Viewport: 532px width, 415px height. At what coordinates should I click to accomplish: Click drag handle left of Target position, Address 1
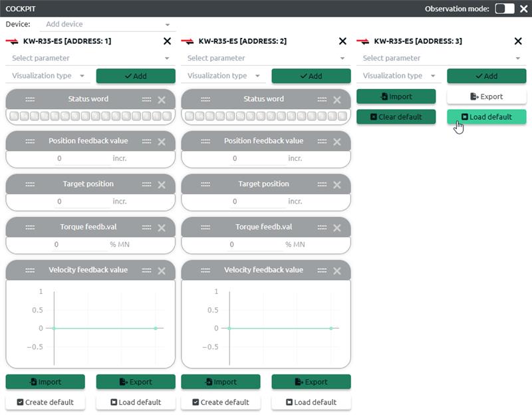pos(30,184)
